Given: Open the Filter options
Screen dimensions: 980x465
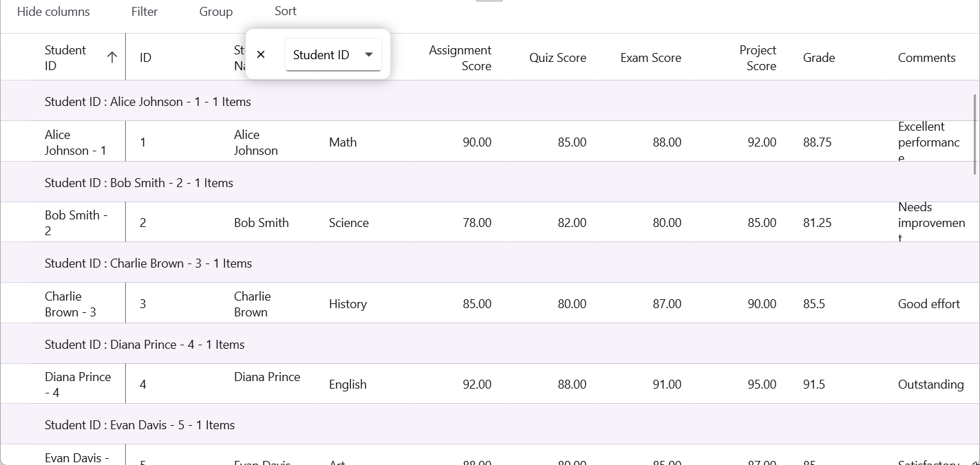Looking at the screenshot, I should pos(145,12).
